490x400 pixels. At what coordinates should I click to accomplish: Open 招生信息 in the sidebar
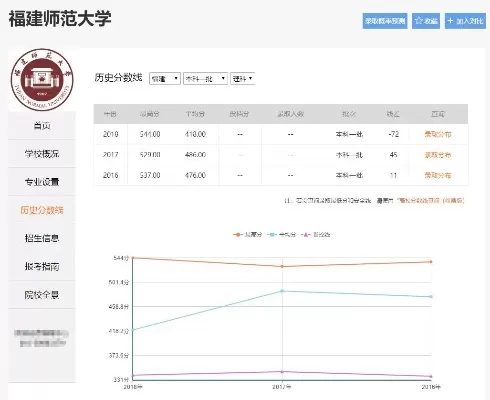pyautogui.click(x=42, y=238)
